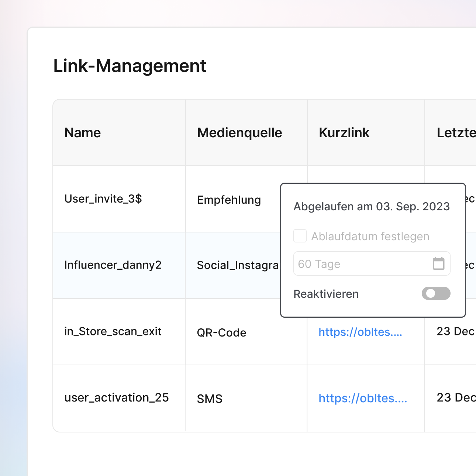Click the Empfehlung media source cell

pos(229,200)
